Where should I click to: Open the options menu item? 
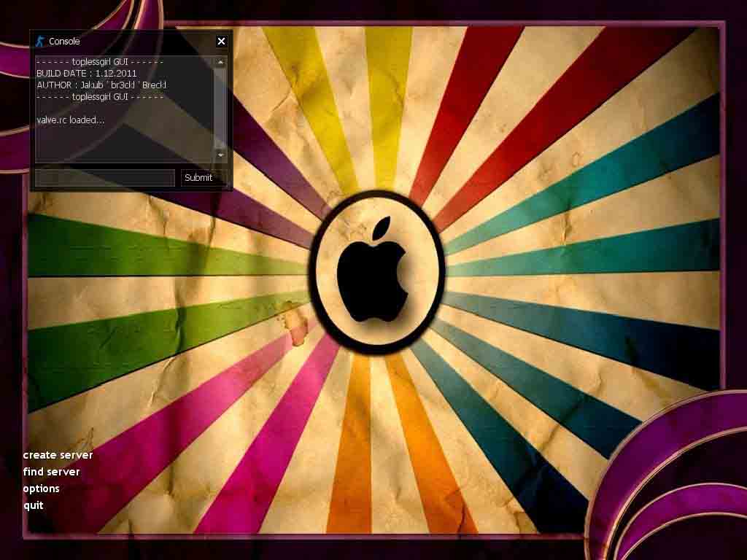(41, 489)
